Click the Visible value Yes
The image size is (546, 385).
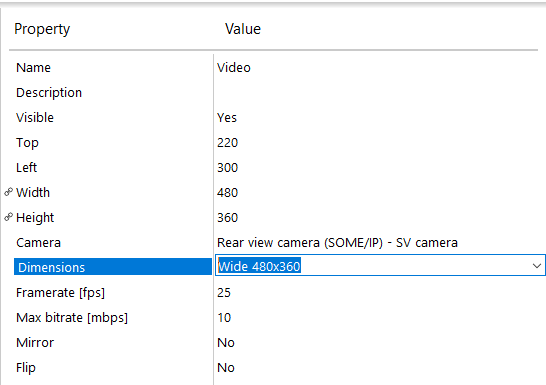[x=227, y=118]
